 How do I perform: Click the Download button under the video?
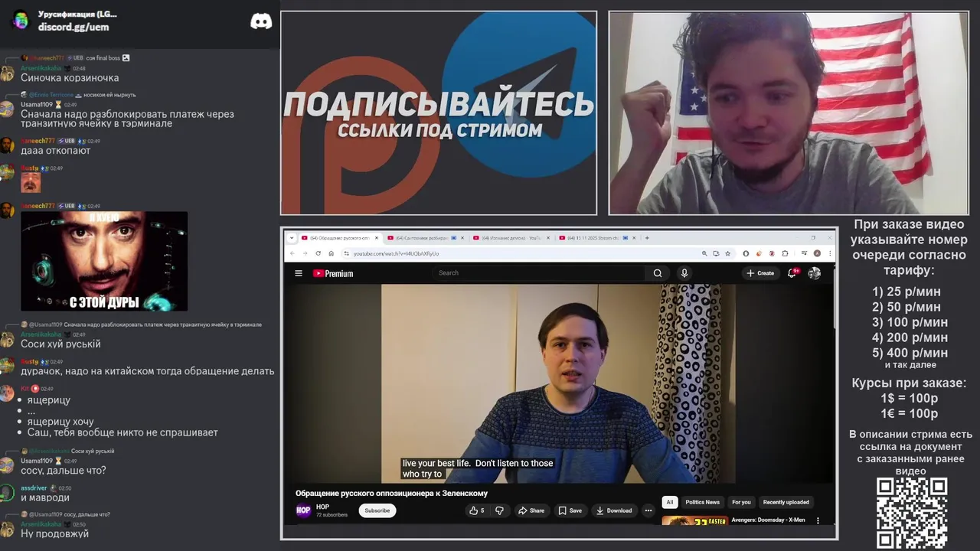pos(614,510)
